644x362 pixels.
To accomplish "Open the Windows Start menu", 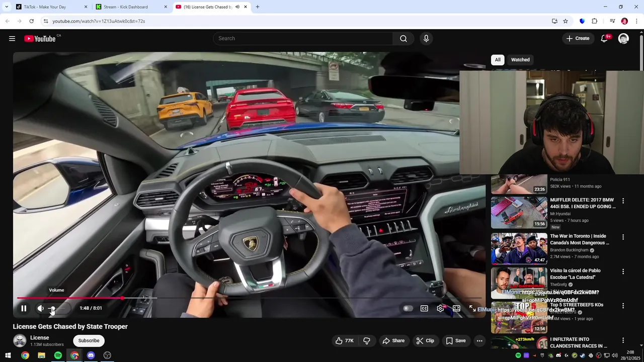I will coord(8,355).
